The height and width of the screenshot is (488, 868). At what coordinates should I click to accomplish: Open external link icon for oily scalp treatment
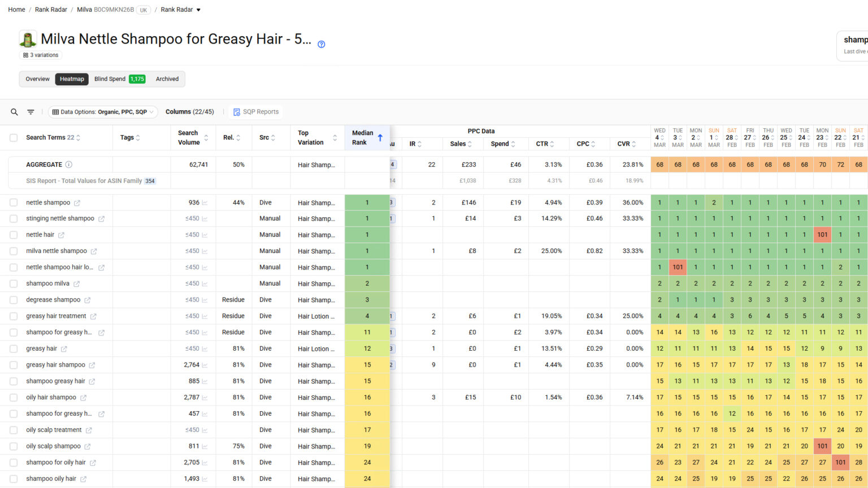coord(89,430)
